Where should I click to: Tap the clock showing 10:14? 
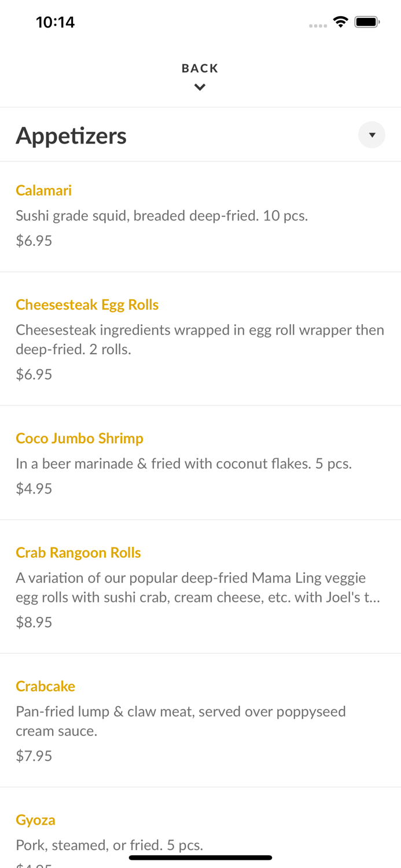click(56, 21)
